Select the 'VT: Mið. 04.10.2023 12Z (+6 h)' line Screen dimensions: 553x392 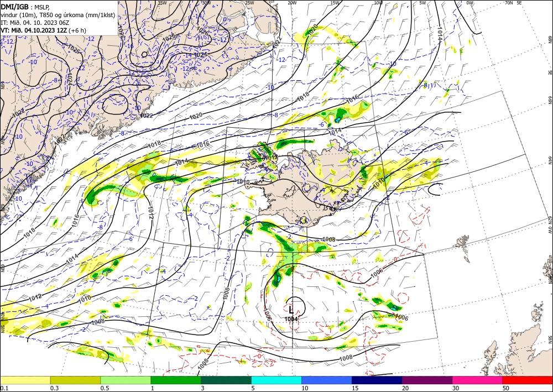[43, 30]
